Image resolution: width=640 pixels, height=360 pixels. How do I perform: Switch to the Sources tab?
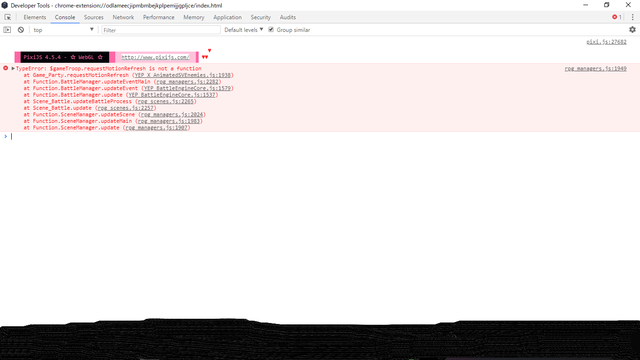(93, 17)
